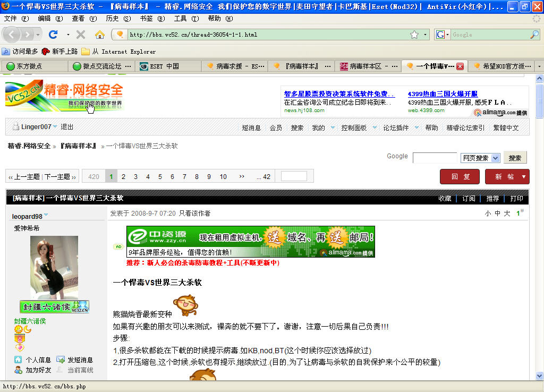544x392 pixels.
Task: Click the 个人信息 house icon
Action: coord(18,360)
